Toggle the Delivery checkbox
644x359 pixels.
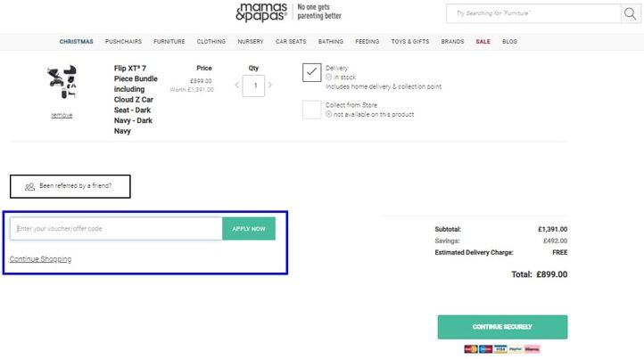coord(311,72)
